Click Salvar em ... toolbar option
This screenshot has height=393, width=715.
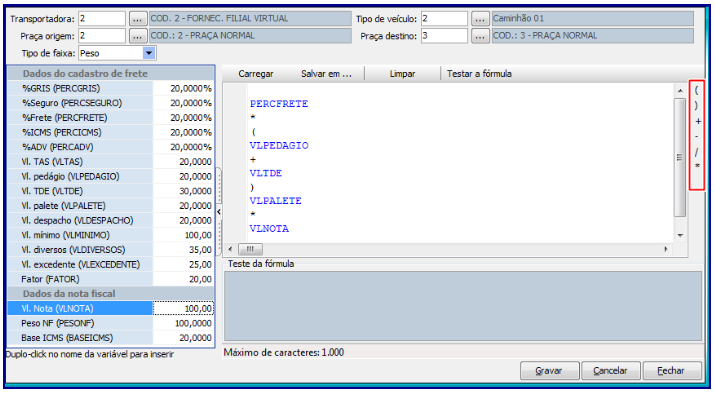coord(326,74)
